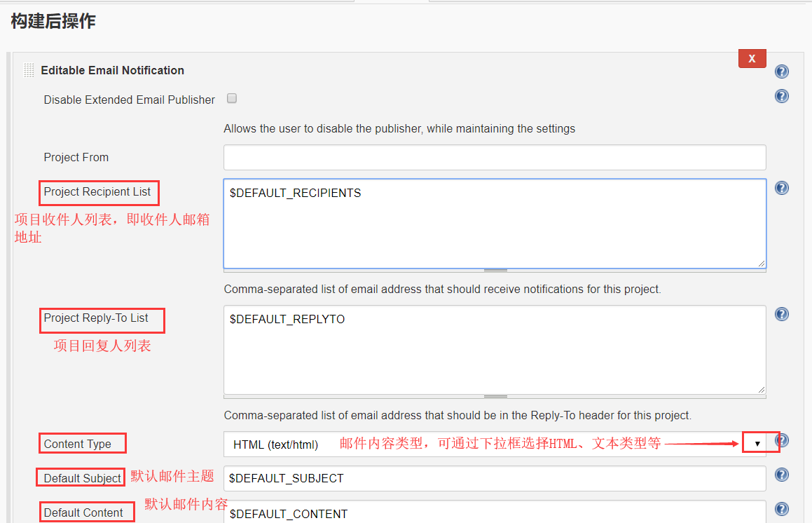Viewport: 812px width, 523px height.
Task: Tick the Disable Extended Email Publisher checkbox
Action: [232, 98]
